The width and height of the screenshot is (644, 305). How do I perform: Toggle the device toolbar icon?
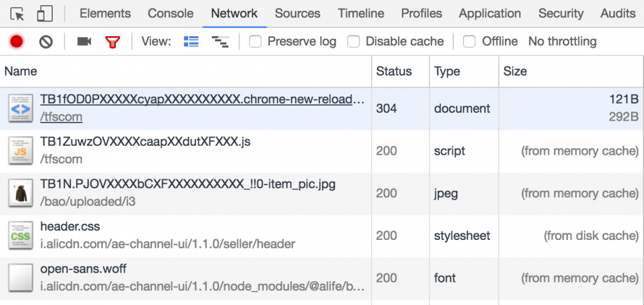tap(45, 14)
